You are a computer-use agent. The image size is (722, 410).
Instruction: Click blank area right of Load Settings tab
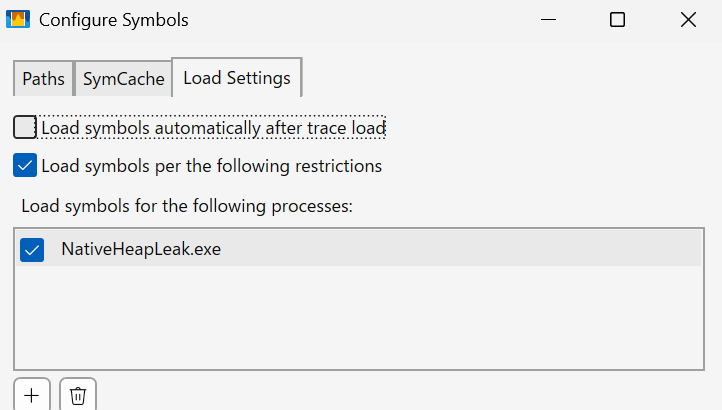click(500, 78)
